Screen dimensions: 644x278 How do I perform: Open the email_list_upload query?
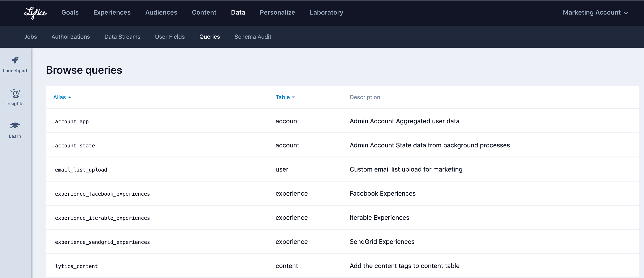81,170
